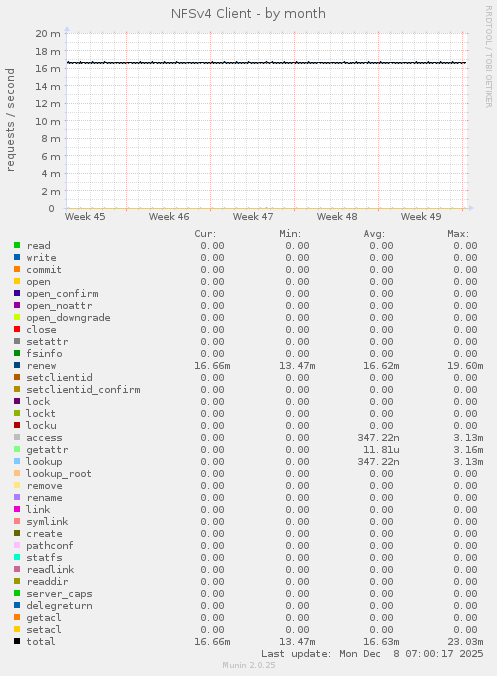The height and width of the screenshot is (676, 497).
Task: Click the 'requests / second' axis title
Action: pyautogui.click(x=10, y=120)
